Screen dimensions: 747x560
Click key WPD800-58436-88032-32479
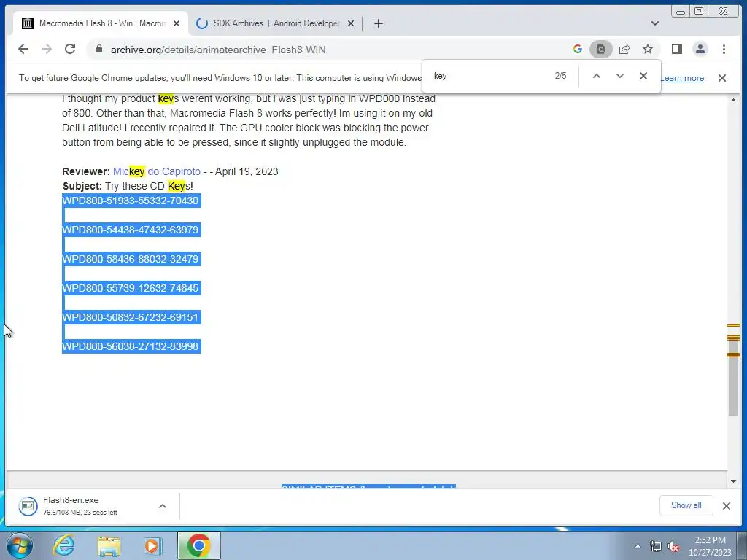131,259
